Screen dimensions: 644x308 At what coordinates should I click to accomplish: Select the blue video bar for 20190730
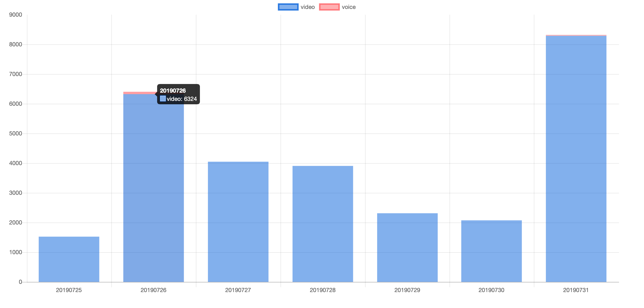(491, 251)
